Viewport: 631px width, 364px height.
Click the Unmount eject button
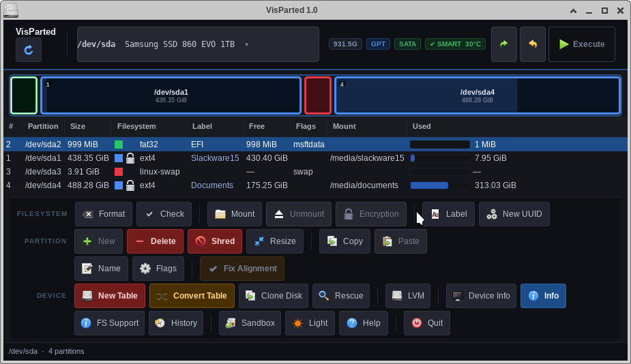(x=299, y=214)
